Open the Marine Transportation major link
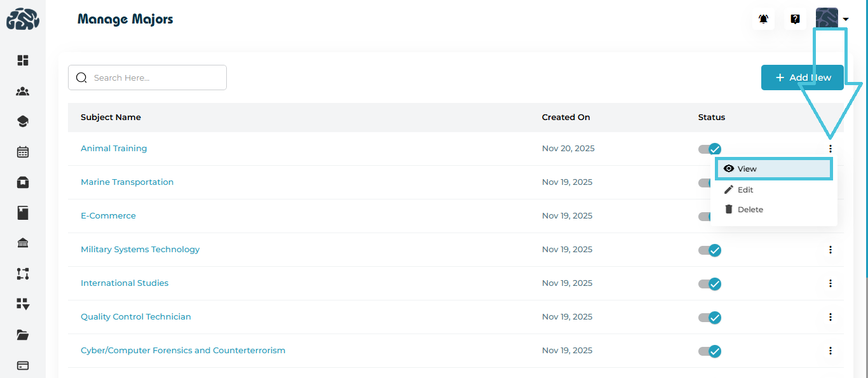 coord(127,182)
